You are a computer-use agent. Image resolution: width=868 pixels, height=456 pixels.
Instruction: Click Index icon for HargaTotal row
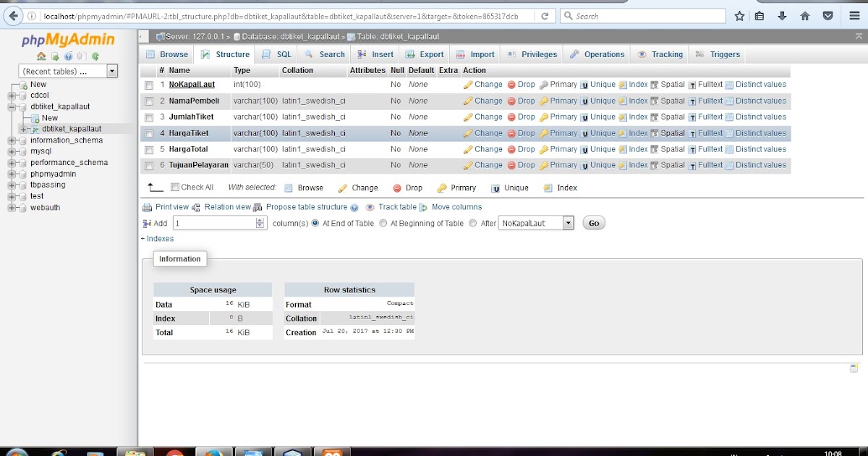point(623,150)
